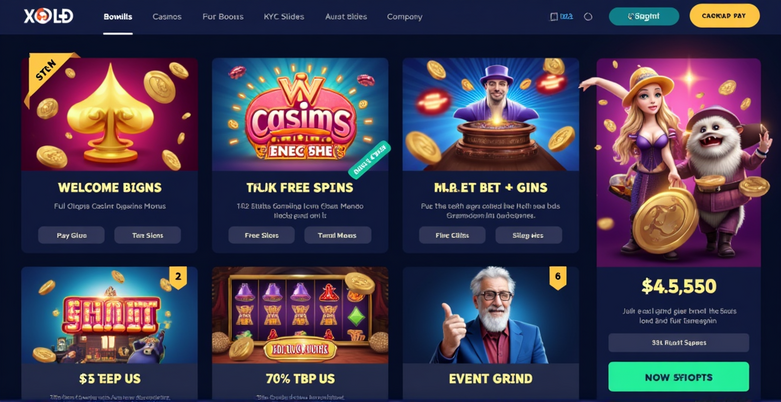Screen dimensions: 781x402
Task: Open the magician with purple hat image
Action: tap(491, 114)
